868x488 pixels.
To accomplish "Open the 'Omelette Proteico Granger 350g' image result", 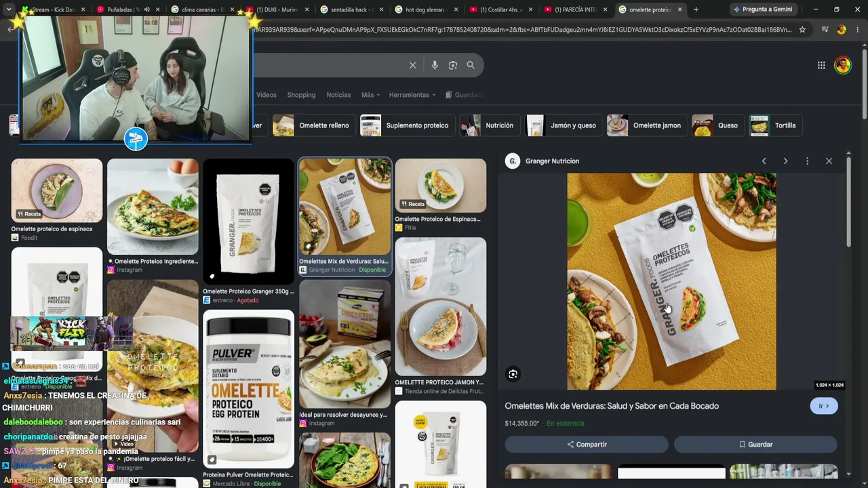I will click(x=248, y=222).
